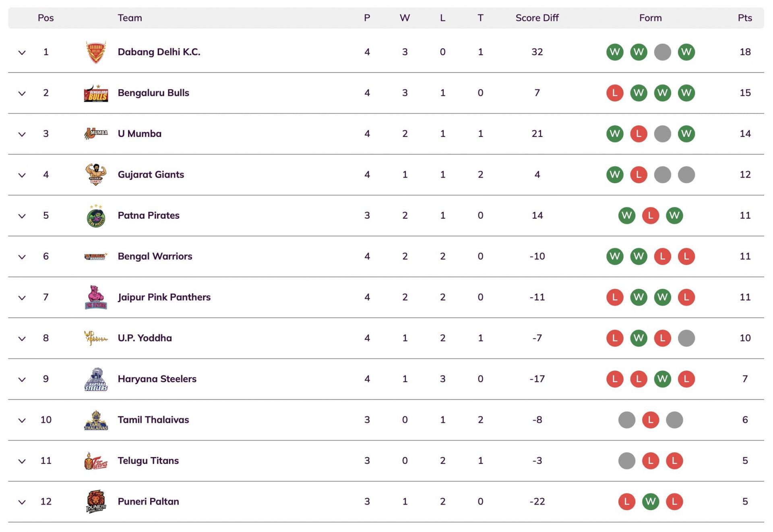The image size is (773, 532).
Task: Click the Dabang Delhi K.C. team logo
Action: 96,52
